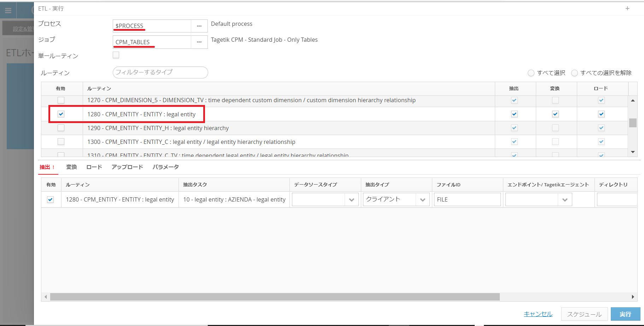The height and width of the screenshot is (326, 644).
Task: Click the キャンセル link
Action: point(538,314)
